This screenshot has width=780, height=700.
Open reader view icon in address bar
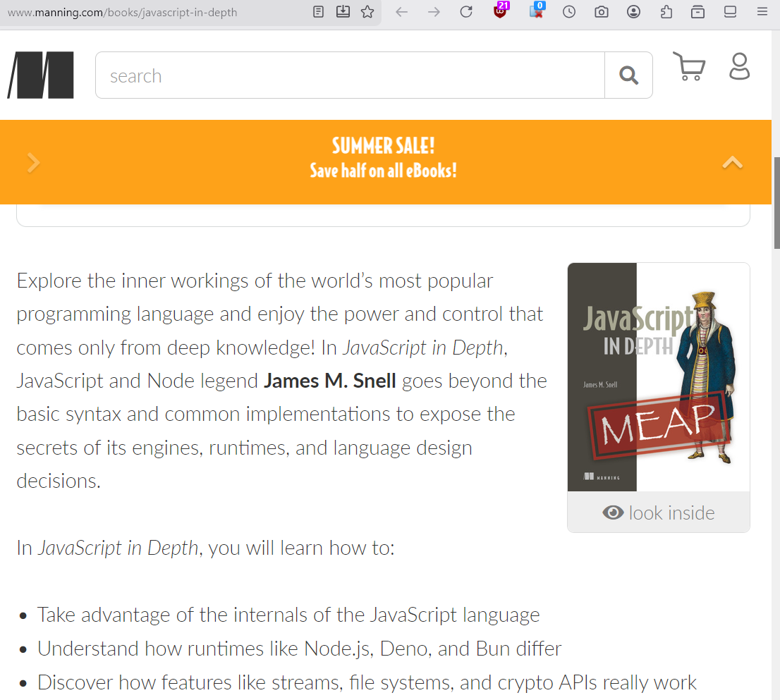tap(318, 11)
